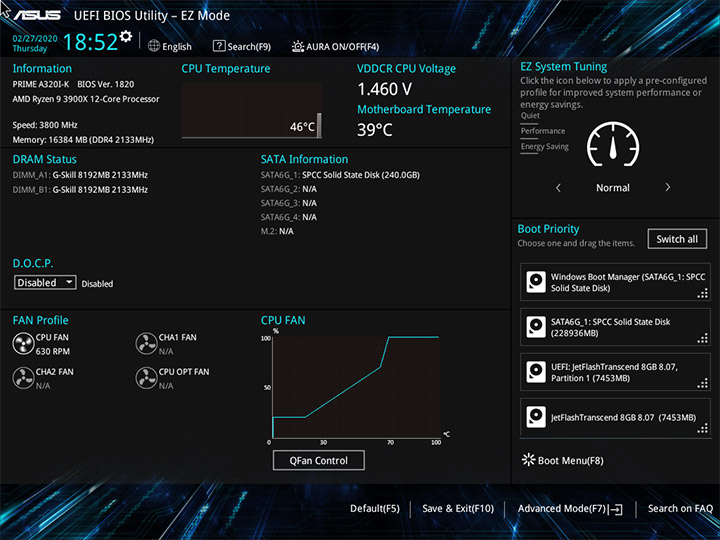Click the 39°C motherboard temperature value

pos(375,129)
